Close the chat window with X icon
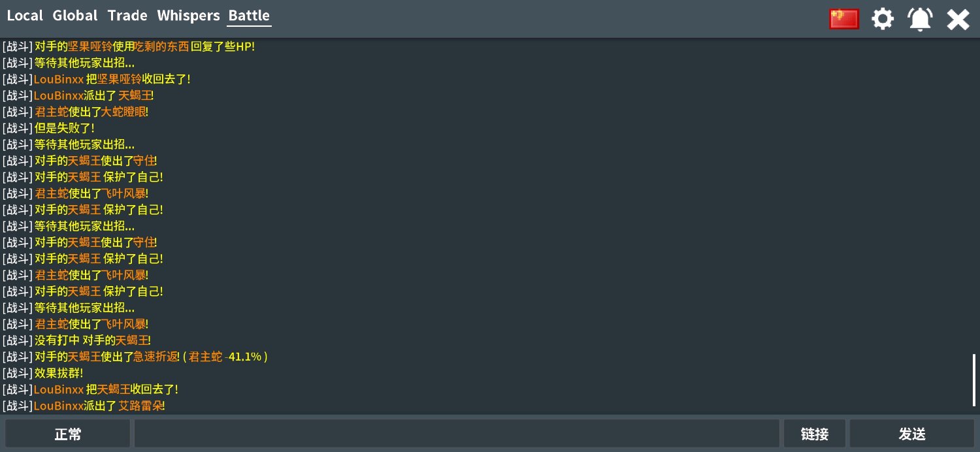Viewport: 980px width, 452px height. point(958,20)
